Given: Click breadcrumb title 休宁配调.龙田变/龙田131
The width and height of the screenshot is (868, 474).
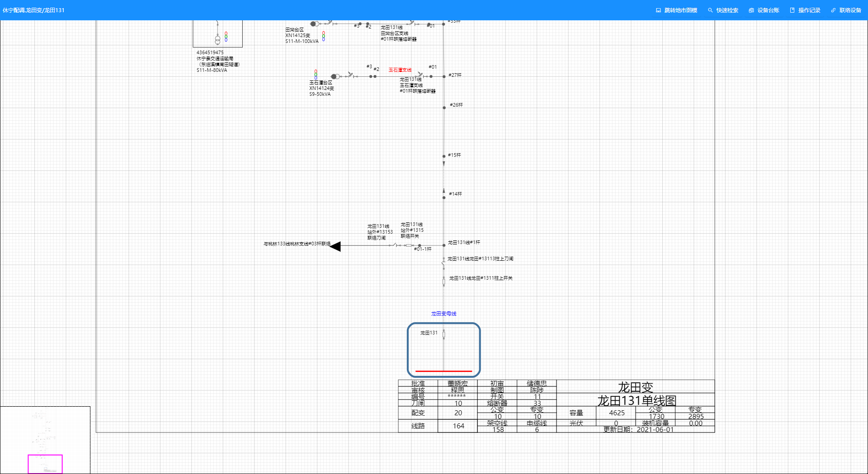Looking at the screenshot, I should click(x=33, y=10).
